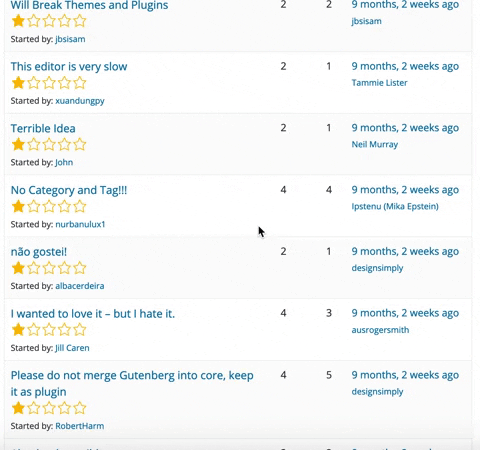The image size is (480, 450).
Task: Open Neil Murray's profile
Action: click(375, 144)
